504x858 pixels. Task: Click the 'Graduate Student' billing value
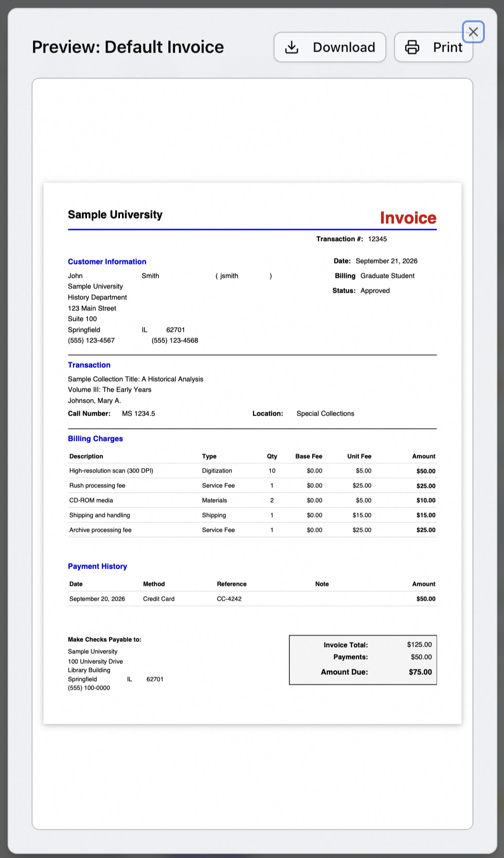(387, 275)
